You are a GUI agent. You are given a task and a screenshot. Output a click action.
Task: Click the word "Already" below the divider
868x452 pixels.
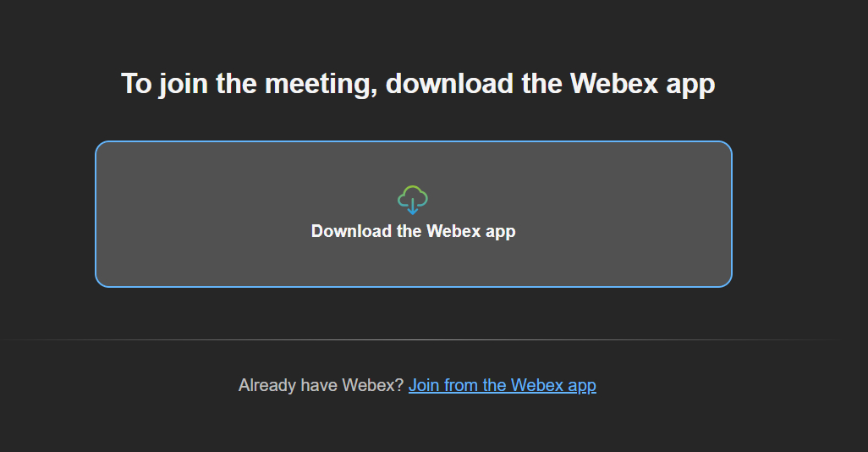[x=266, y=386]
